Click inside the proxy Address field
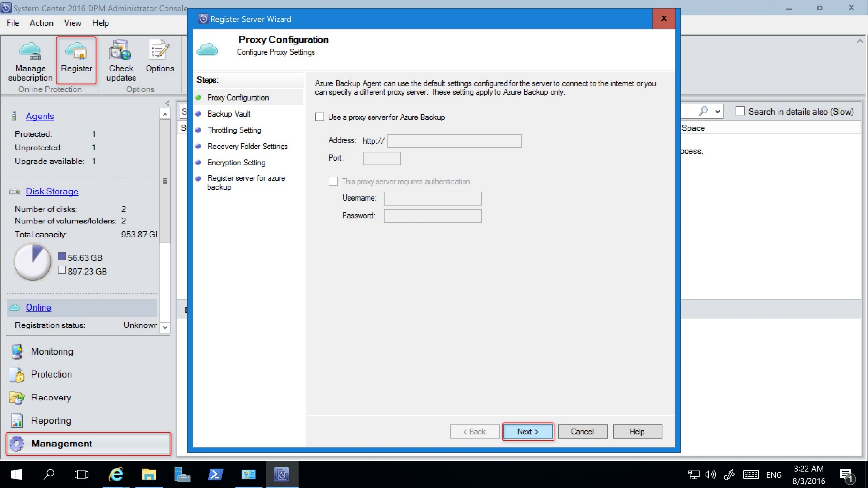Viewport: 868px width, 488px height. click(x=454, y=141)
